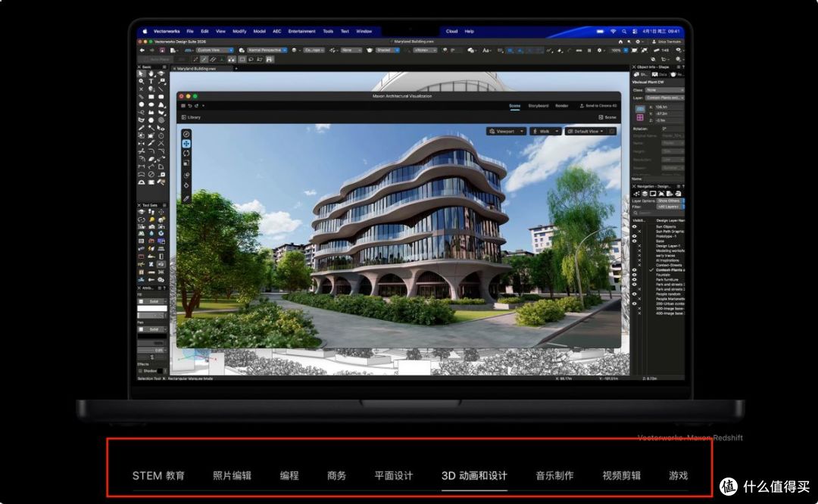
Task: Open Classes list in Navigation palette
Action: (x=637, y=194)
